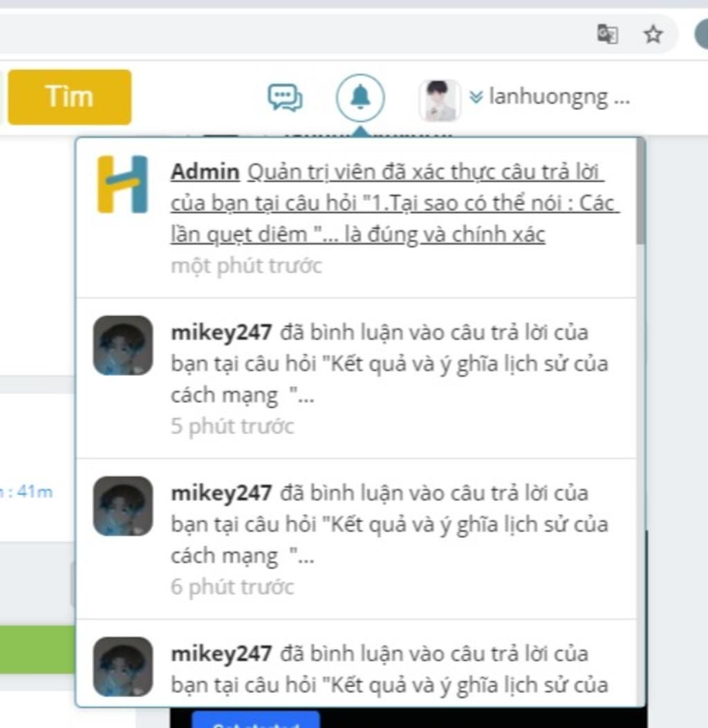Bookmark the page with the star icon
The width and height of the screenshot is (708, 728).
(653, 34)
